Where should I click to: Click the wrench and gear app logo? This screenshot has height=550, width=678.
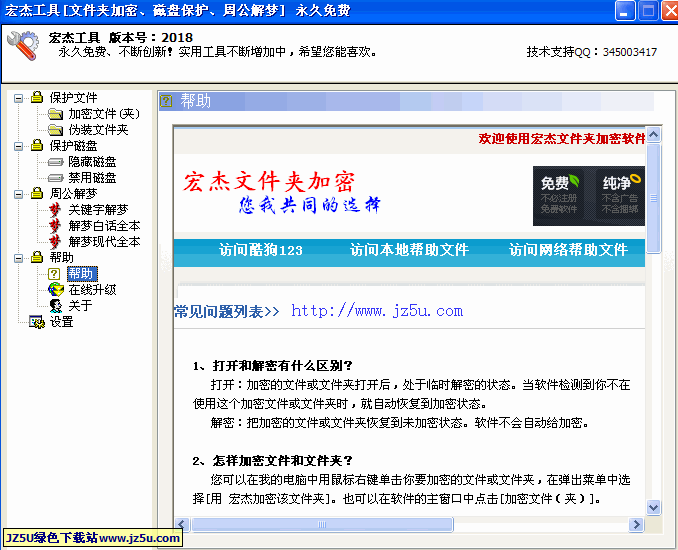pyautogui.click(x=23, y=45)
